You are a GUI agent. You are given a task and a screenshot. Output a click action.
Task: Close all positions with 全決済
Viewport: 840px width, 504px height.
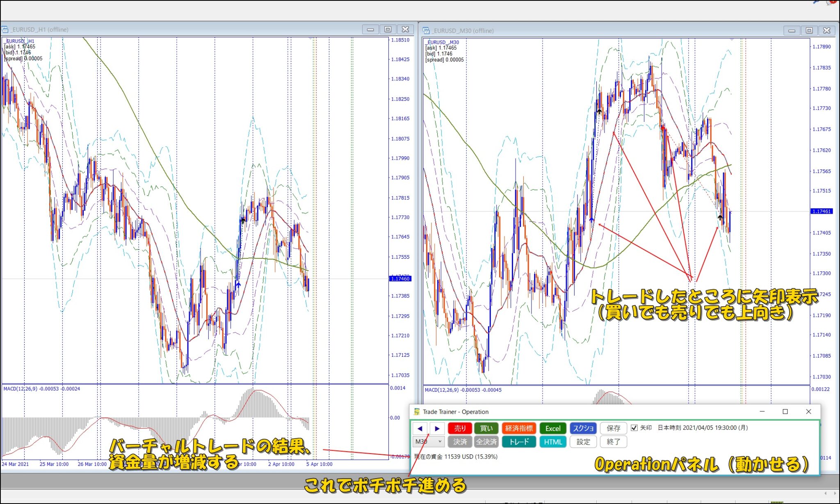click(487, 442)
